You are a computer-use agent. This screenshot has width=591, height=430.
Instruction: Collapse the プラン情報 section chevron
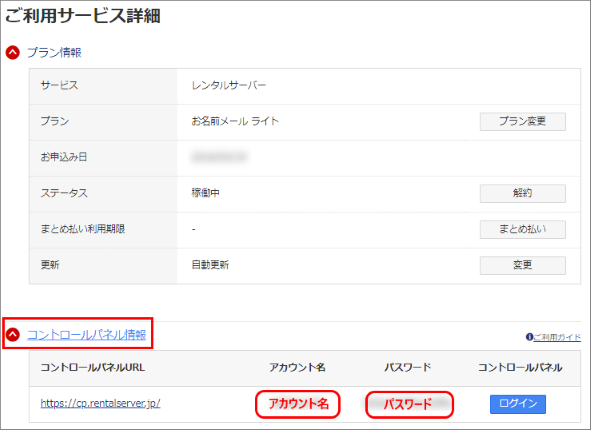tap(12, 52)
